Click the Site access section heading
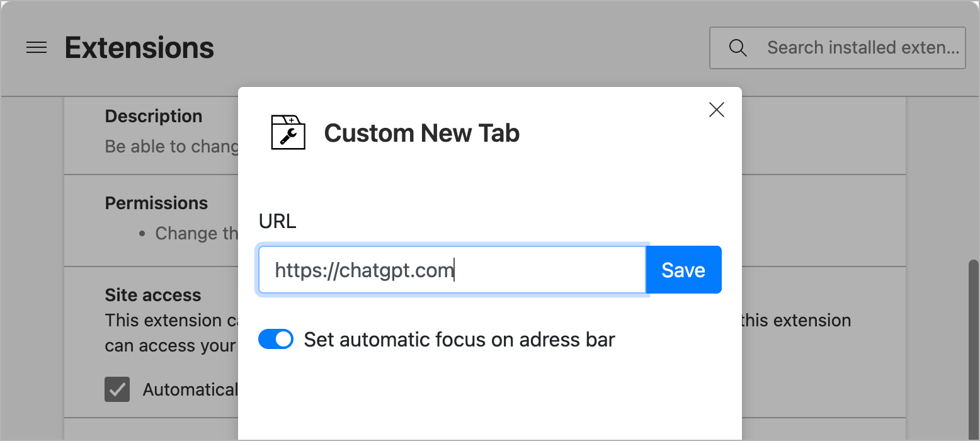 point(153,295)
